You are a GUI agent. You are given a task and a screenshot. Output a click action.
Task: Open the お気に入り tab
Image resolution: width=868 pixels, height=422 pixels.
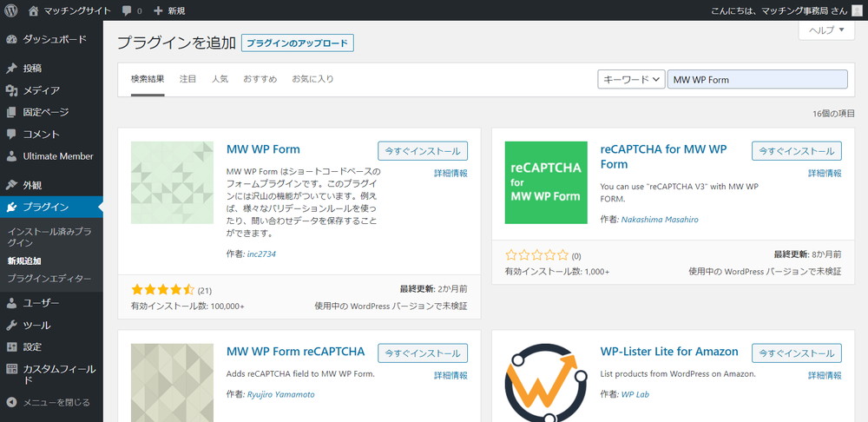[x=312, y=79]
